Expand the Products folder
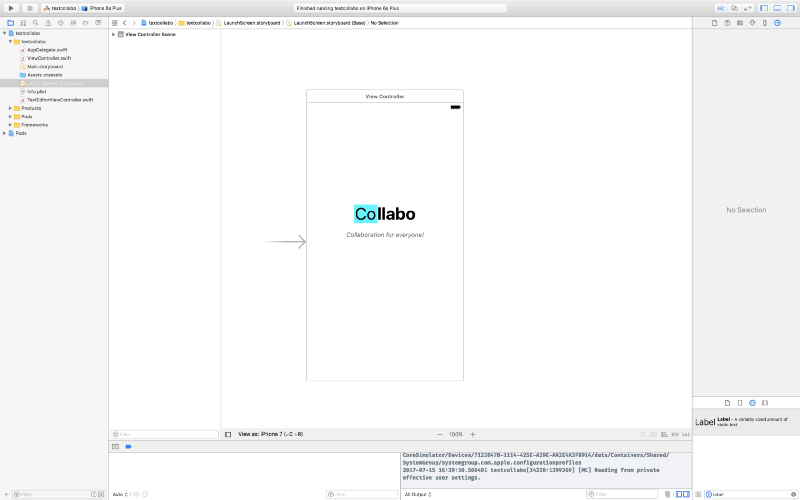Screen dimensions: 800x500 click(x=10, y=108)
